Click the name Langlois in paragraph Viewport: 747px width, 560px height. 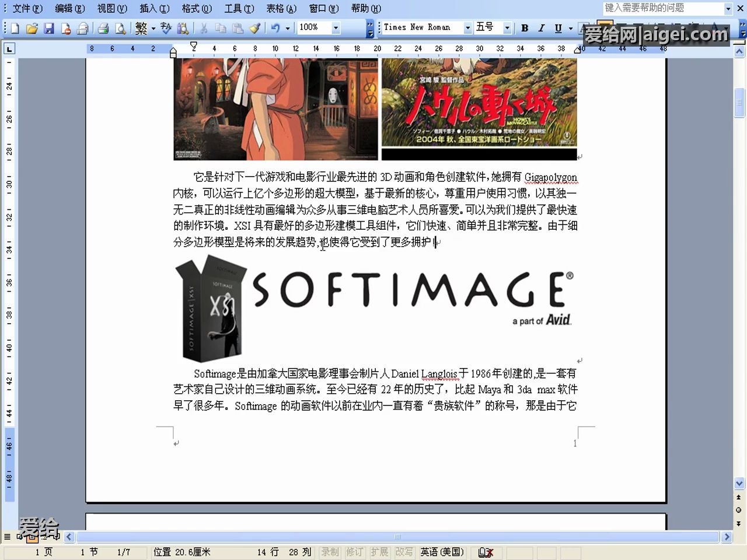click(439, 374)
